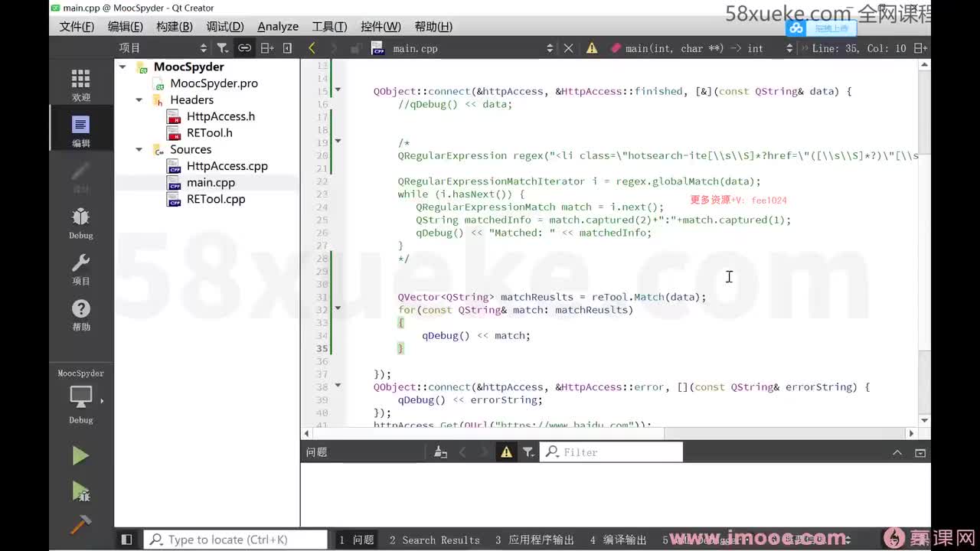This screenshot has height=551, width=980.
Task: Open the 构建(B) menu
Action: pyautogui.click(x=174, y=26)
